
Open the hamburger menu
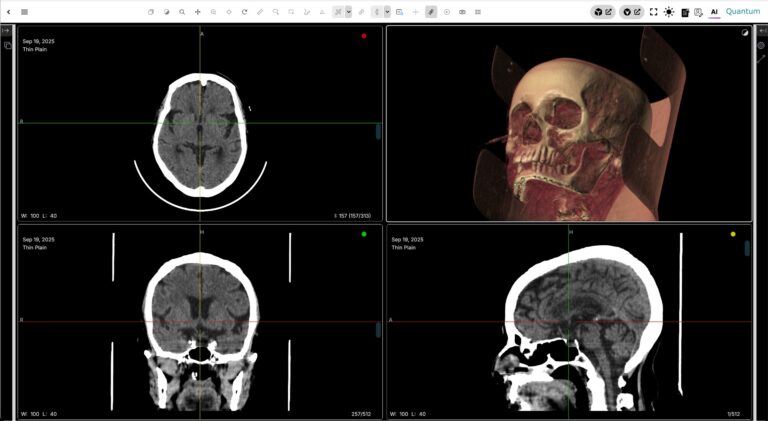[x=24, y=12]
